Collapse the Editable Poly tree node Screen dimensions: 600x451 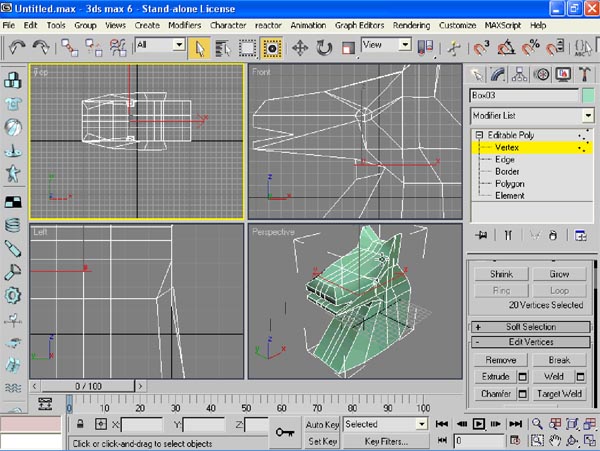(x=480, y=135)
